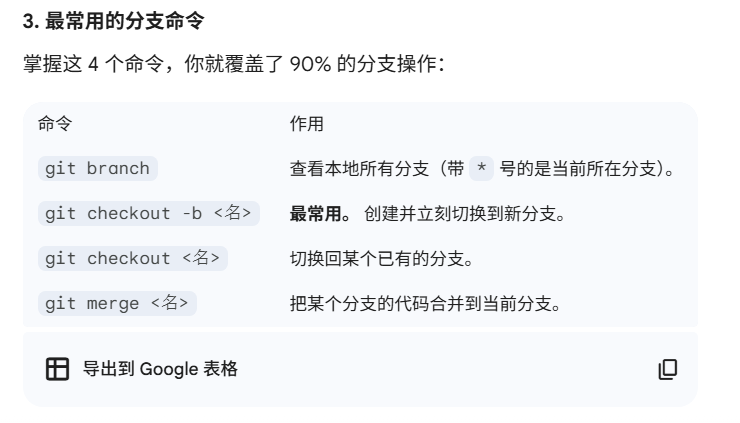Click the description 切换回某个已有的分支。
This screenshot has width=740, height=423.
[382, 259]
